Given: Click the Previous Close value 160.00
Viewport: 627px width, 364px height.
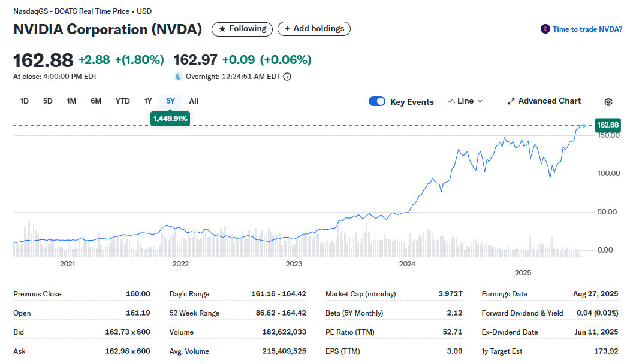Looking at the screenshot, I should click(x=138, y=294).
